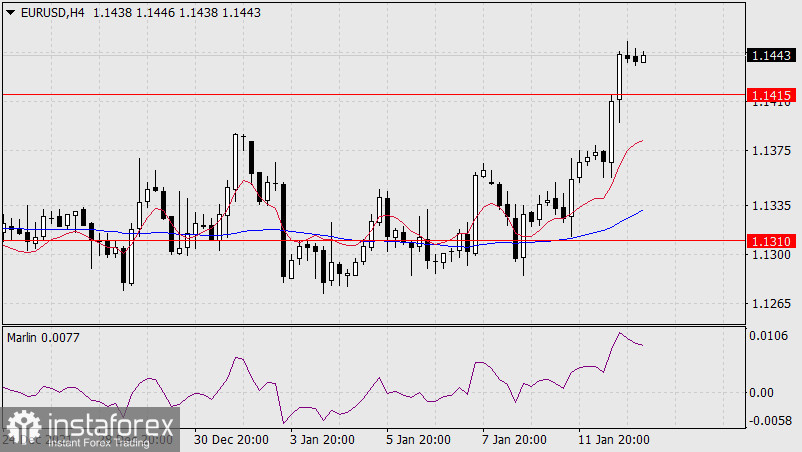Click the Marlin scale value 0.00
802x452 pixels.
click(761, 393)
